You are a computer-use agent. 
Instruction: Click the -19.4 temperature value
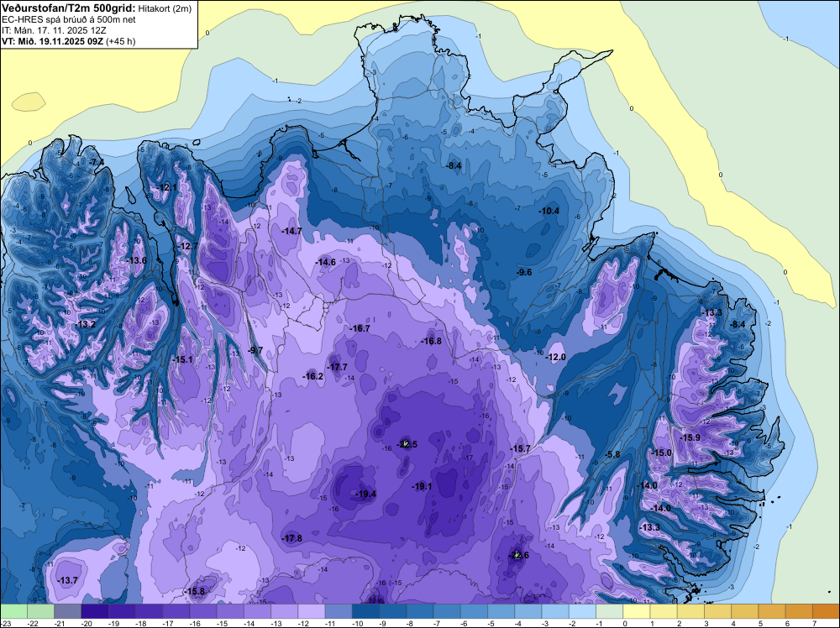(366, 495)
